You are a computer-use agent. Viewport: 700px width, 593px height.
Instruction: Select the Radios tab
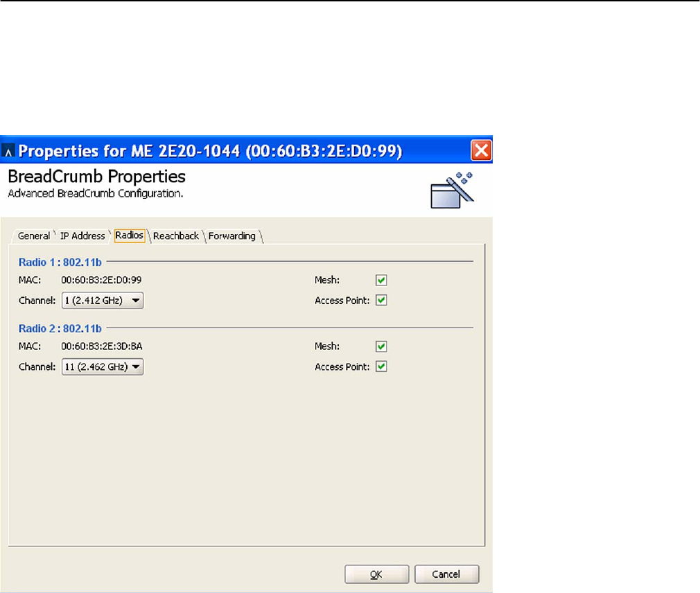click(130, 235)
